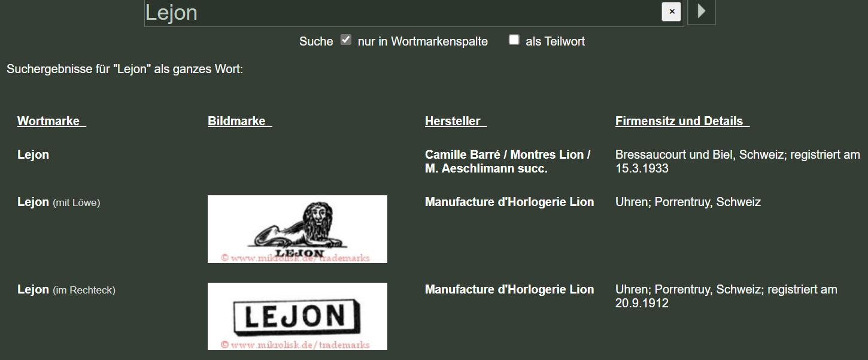The width and height of the screenshot is (868, 360).
Task: Select the Lejon (mit Löwe) entry
Action: (59, 202)
